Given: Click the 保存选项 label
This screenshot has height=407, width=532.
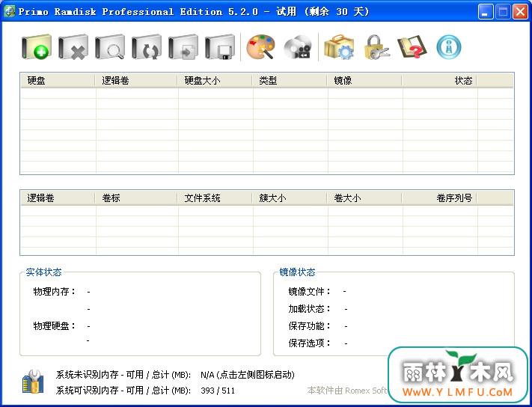Looking at the screenshot, I should coord(310,343).
